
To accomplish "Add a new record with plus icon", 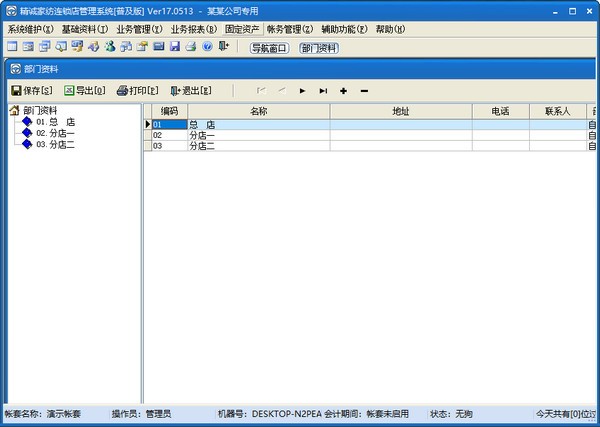I will click(x=344, y=91).
